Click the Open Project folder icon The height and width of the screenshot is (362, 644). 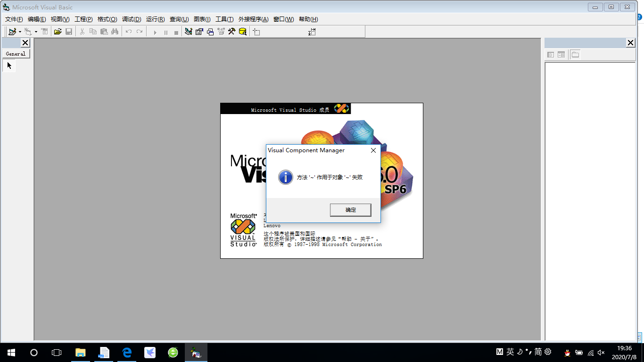click(58, 32)
